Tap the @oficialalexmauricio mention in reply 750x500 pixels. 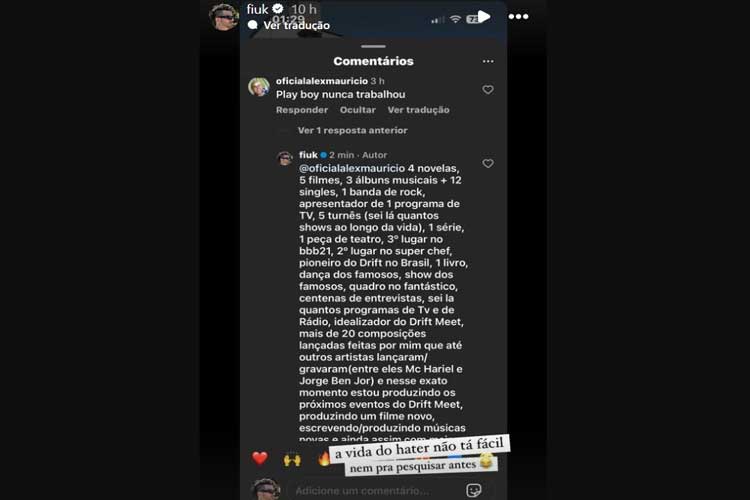coord(352,168)
